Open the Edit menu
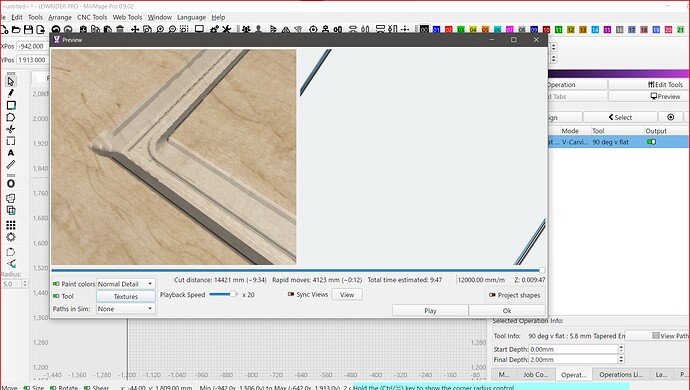The width and height of the screenshot is (690, 390). [17, 17]
